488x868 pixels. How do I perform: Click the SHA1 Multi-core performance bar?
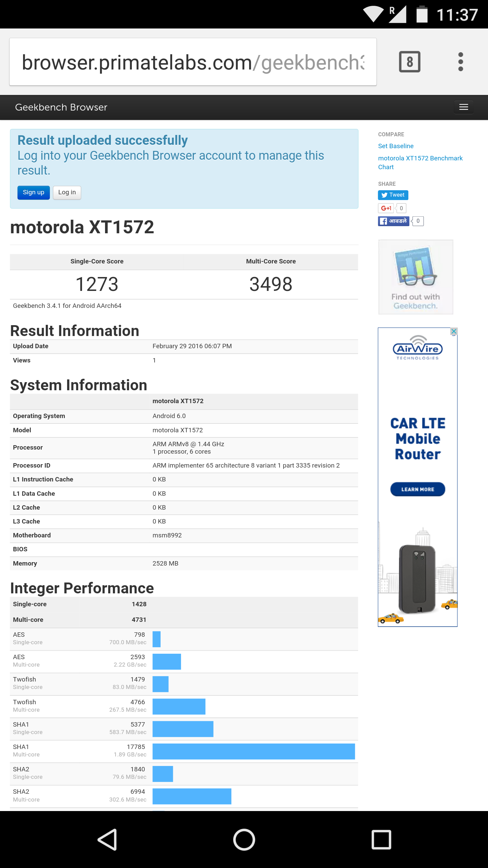click(254, 751)
